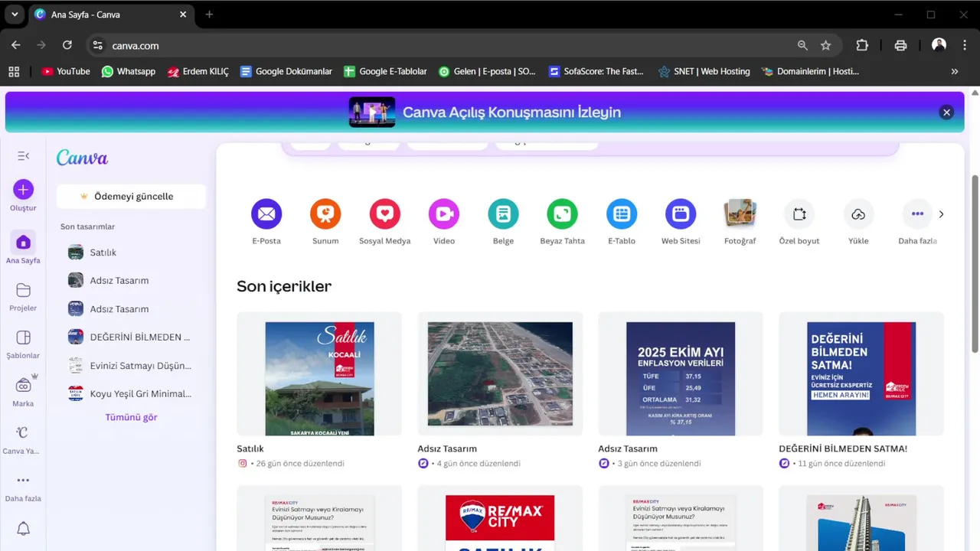
Task: Create a Sunum presentation
Action: tap(325, 214)
